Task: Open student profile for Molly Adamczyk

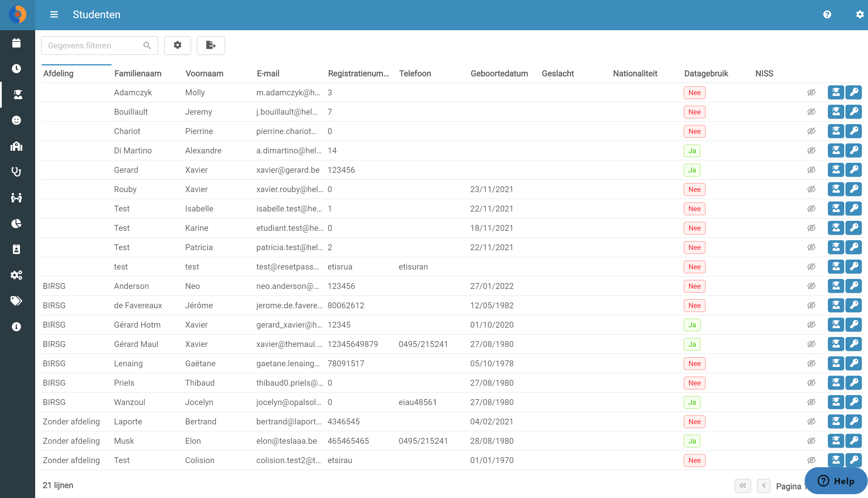Action: point(836,92)
